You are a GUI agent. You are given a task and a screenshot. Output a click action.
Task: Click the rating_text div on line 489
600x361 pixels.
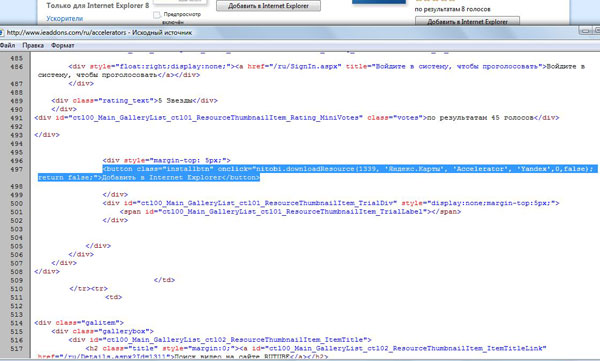[x=134, y=101]
